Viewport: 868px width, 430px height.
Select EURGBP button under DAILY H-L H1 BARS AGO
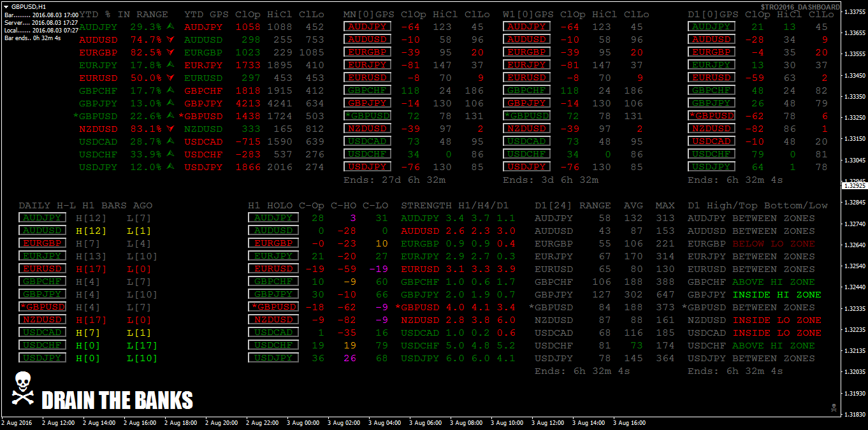pos(42,243)
